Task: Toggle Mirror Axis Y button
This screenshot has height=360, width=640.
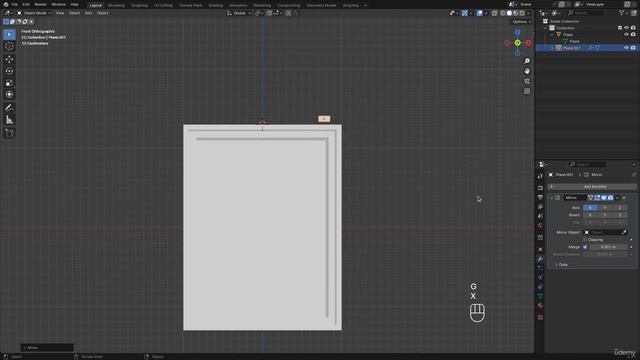Action: click(604, 208)
